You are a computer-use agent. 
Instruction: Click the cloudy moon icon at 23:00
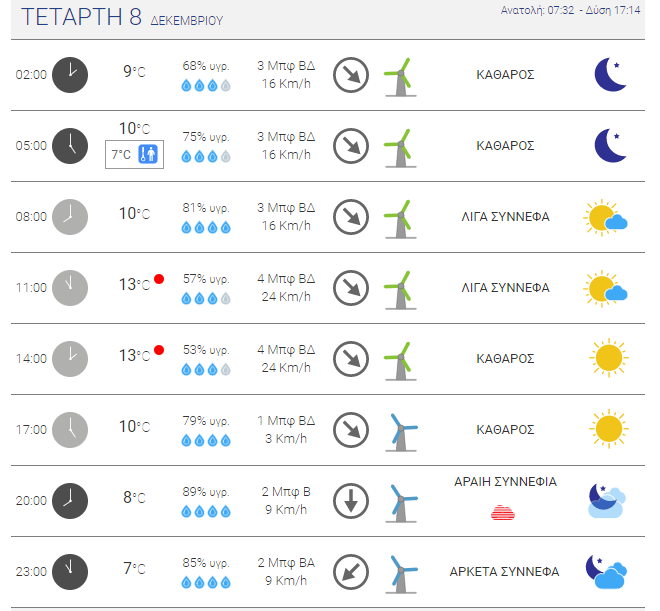[x=606, y=571]
